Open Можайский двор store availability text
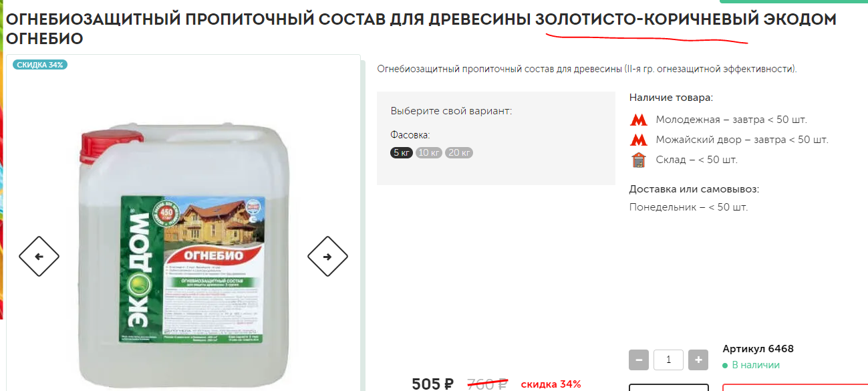The height and width of the screenshot is (391, 868). click(x=742, y=140)
